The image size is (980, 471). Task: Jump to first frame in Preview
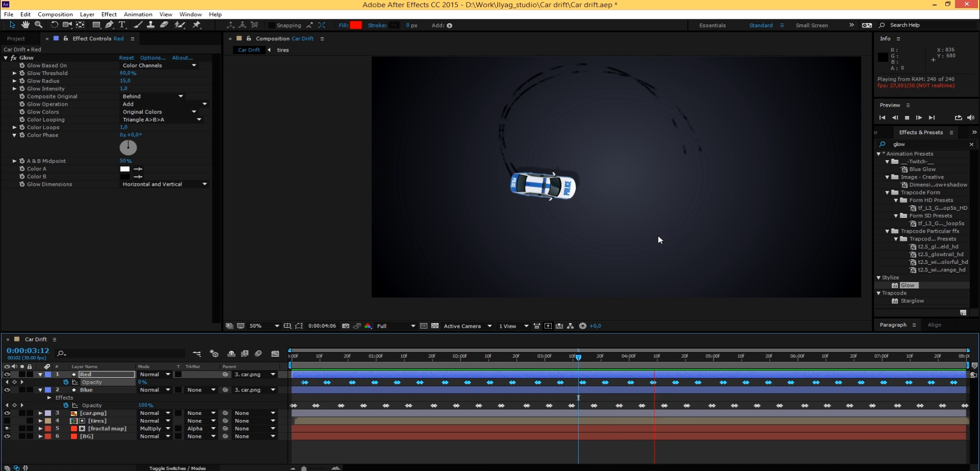click(882, 118)
